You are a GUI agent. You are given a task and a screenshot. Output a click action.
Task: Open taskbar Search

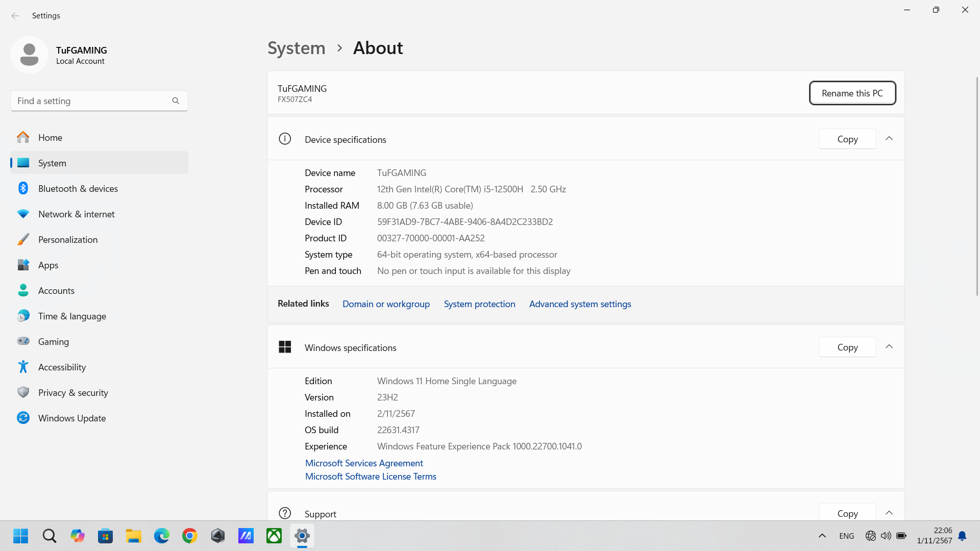point(49,536)
